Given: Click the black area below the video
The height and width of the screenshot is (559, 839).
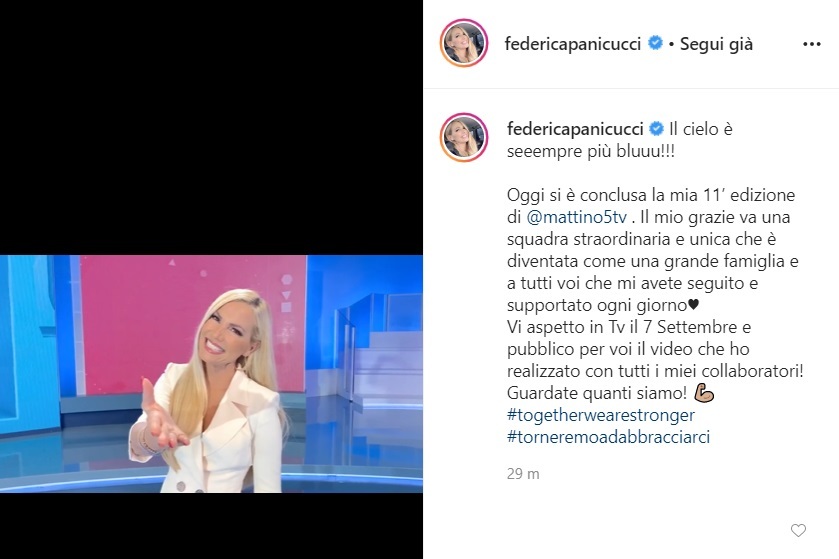Looking at the screenshot, I should click(211, 526).
